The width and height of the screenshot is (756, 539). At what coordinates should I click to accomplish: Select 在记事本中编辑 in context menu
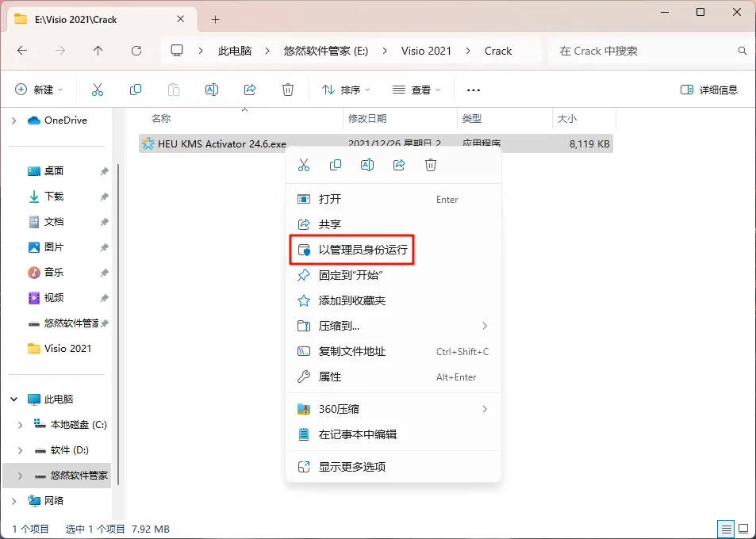[393, 434]
